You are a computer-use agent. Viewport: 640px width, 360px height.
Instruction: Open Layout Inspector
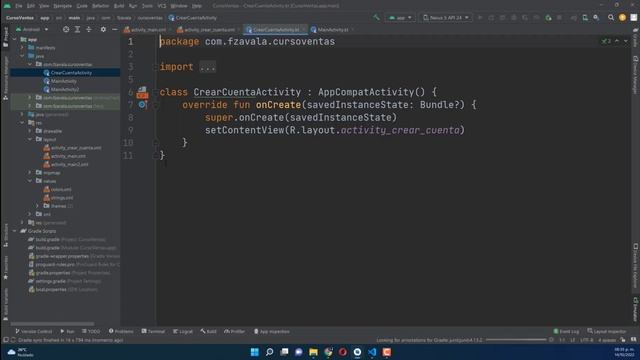pos(607,331)
